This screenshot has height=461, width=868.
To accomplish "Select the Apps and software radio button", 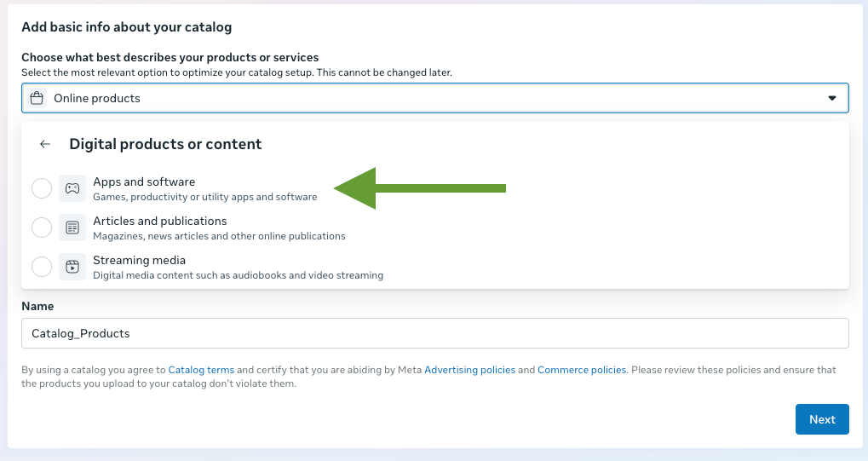I will 42,188.
